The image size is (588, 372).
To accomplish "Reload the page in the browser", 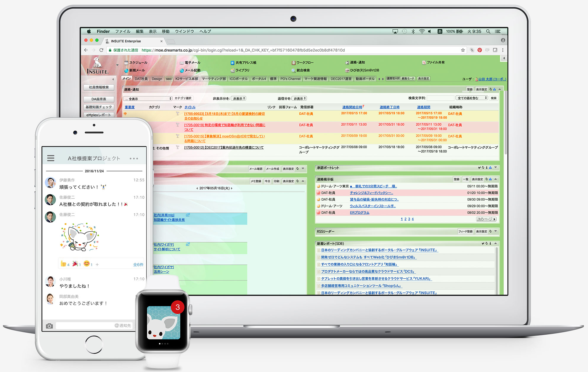I will coord(101,50).
